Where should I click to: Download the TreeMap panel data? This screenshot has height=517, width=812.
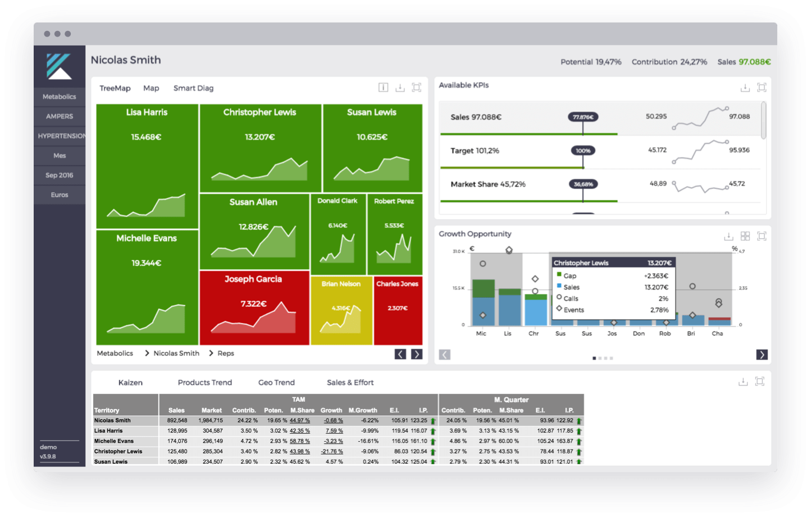[x=400, y=88]
